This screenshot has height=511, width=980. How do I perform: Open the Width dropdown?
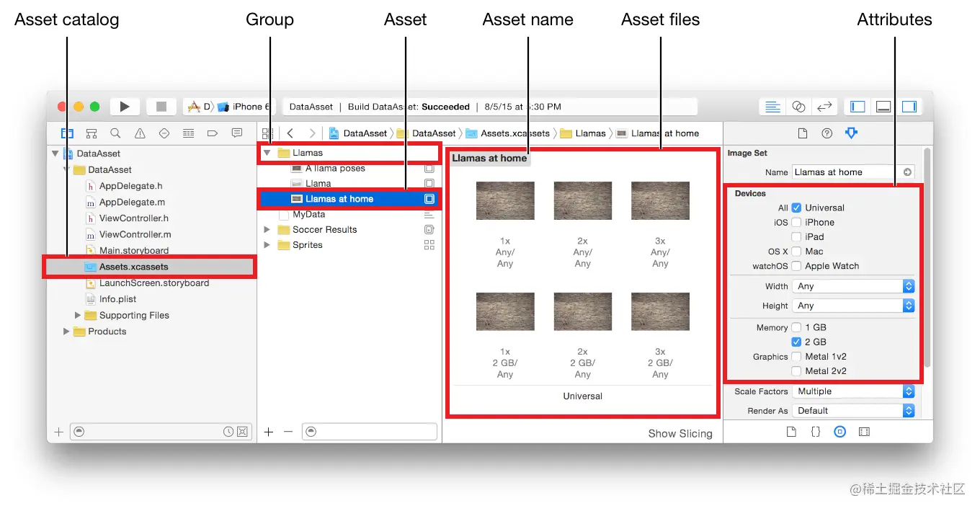853,286
